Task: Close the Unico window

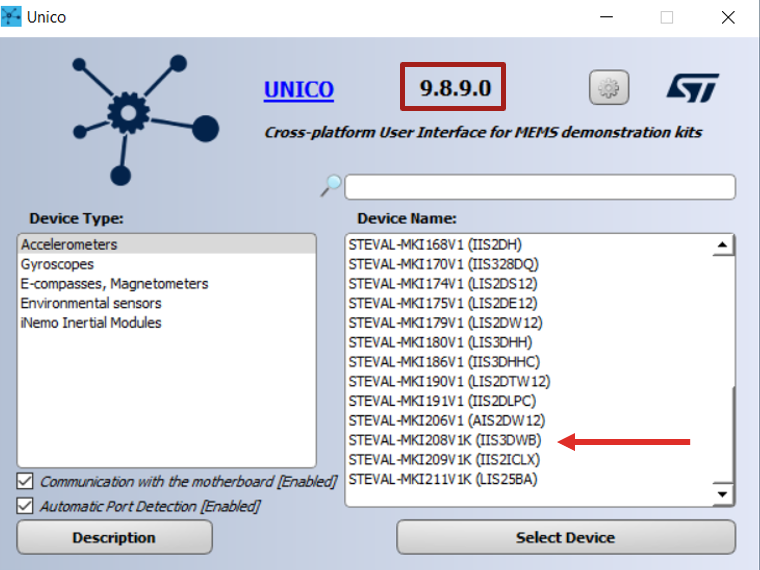Action: pos(728,17)
